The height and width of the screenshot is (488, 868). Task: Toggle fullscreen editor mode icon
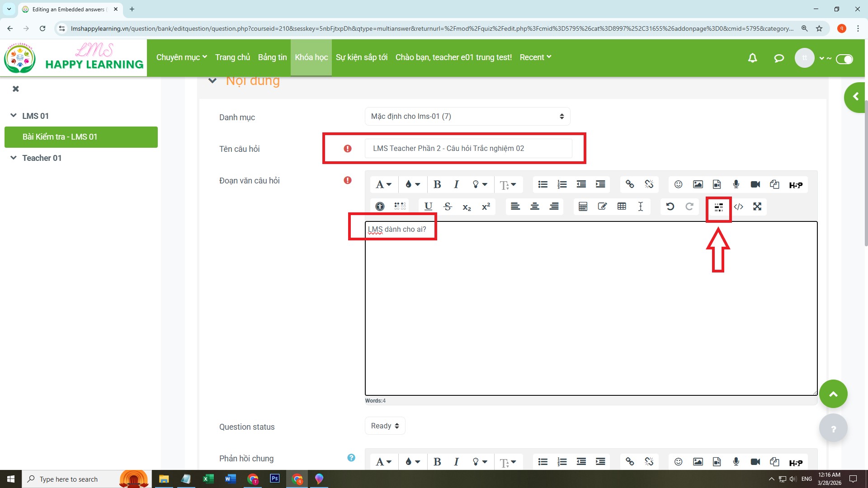pos(757,207)
